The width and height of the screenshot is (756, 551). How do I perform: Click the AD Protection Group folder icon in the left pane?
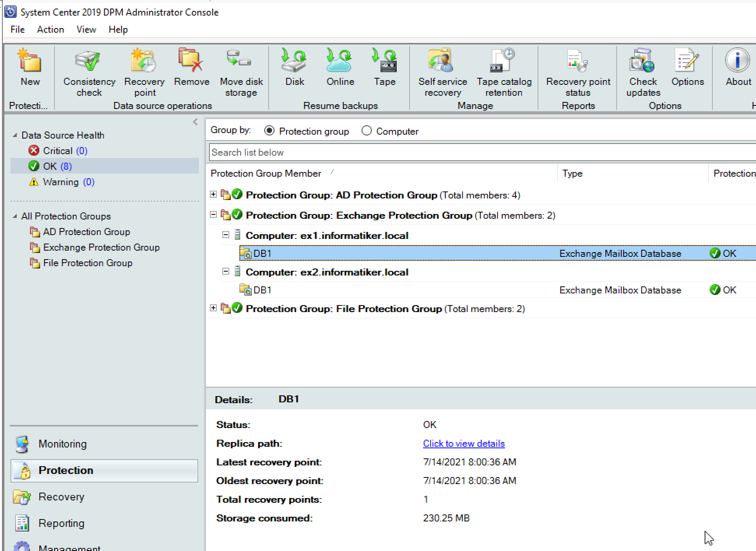pos(35,232)
